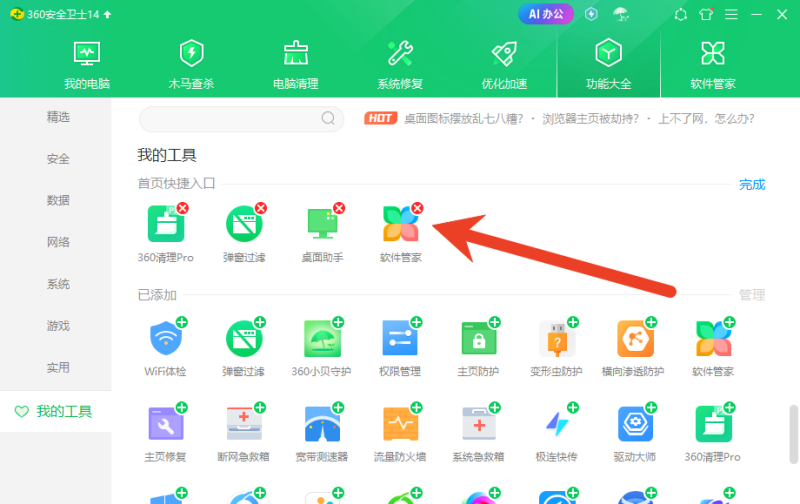Open 变形虫防护 tool icon
This screenshot has width=800, height=504.
[557, 338]
